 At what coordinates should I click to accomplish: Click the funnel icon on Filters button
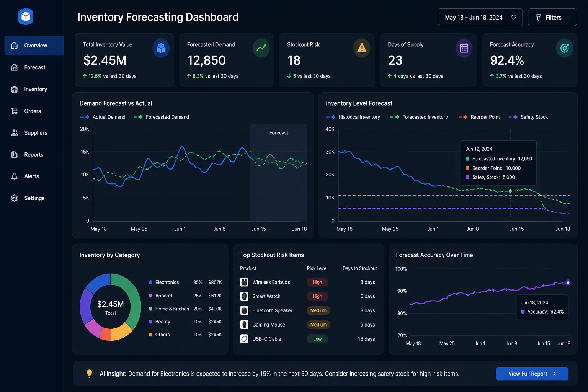pos(538,18)
